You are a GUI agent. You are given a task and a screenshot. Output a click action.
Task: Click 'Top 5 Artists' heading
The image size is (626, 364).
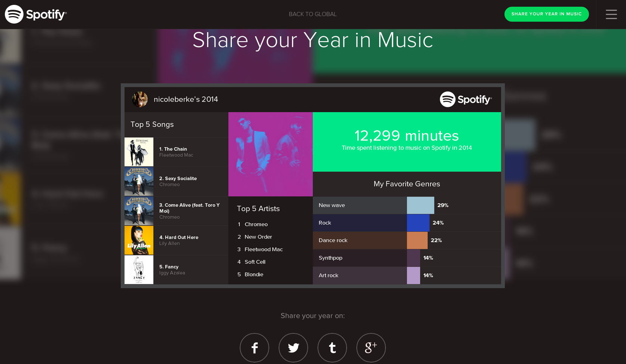pyautogui.click(x=258, y=209)
